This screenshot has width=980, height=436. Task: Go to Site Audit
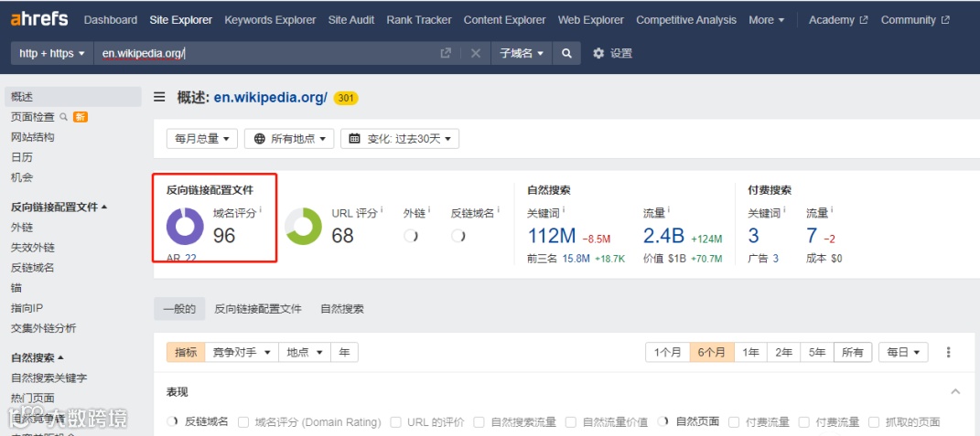pyautogui.click(x=351, y=20)
